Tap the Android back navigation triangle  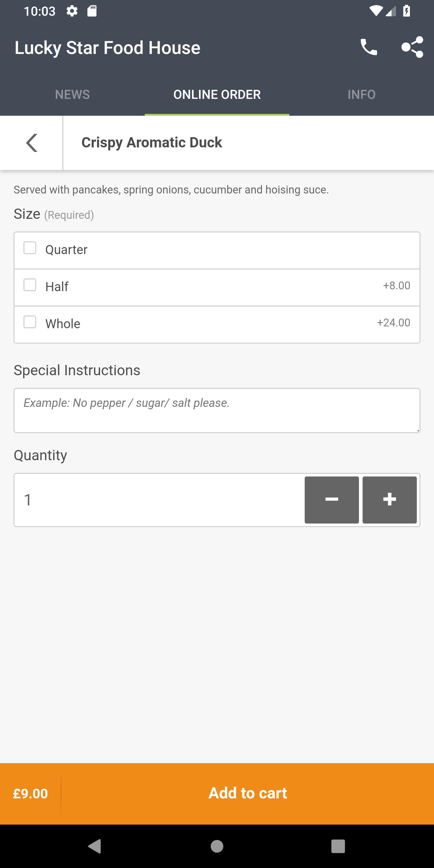tap(95, 846)
